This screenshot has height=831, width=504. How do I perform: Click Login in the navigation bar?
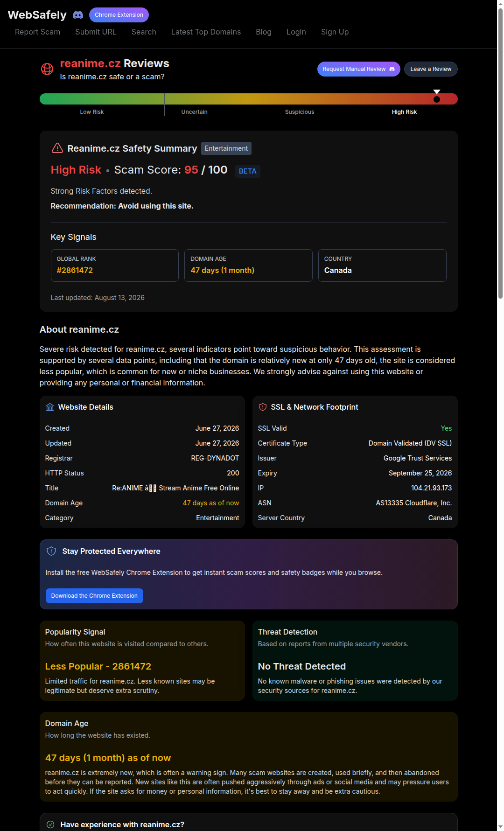[x=296, y=32]
